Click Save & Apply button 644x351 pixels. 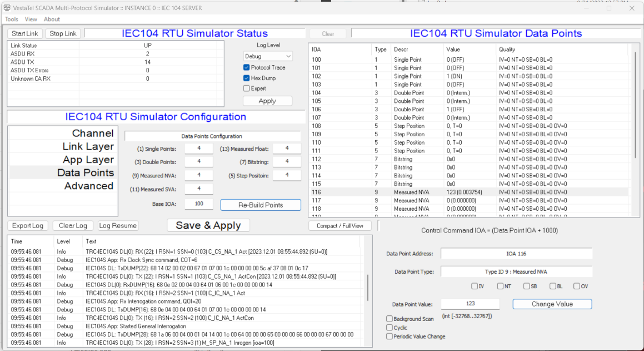pos(208,225)
